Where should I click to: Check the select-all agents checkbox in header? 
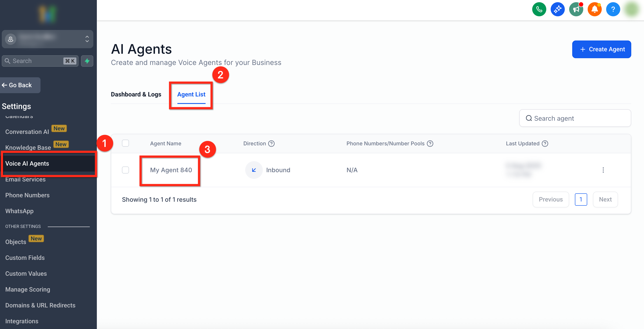(125, 143)
